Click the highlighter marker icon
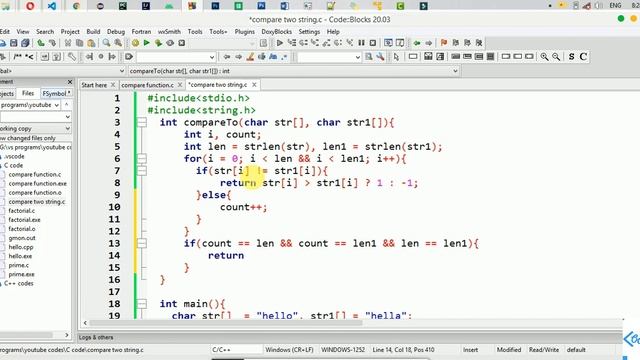The height and width of the screenshot is (360, 640). point(250,57)
